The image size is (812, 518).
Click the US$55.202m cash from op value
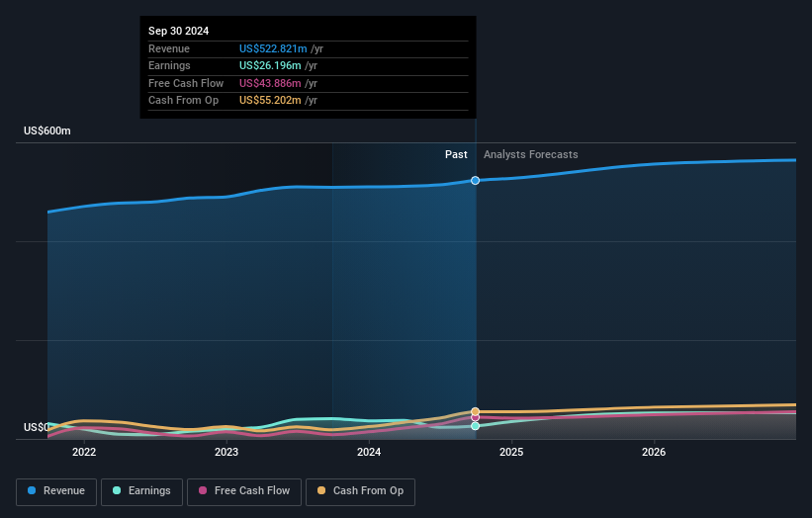(x=270, y=101)
